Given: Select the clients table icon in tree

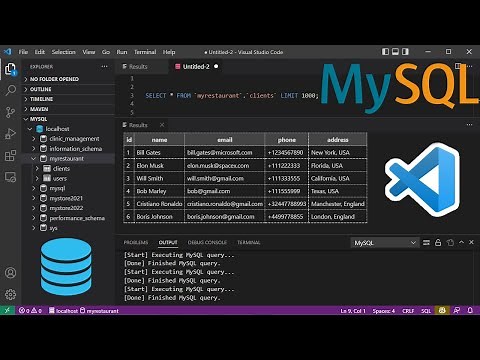Looking at the screenshot, I should (47, 169).
